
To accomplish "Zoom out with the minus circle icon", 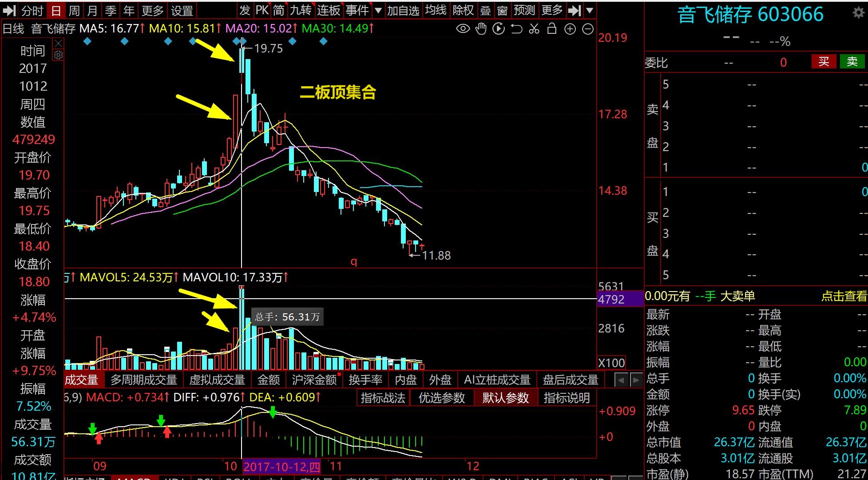I will [x=587, y=29].
